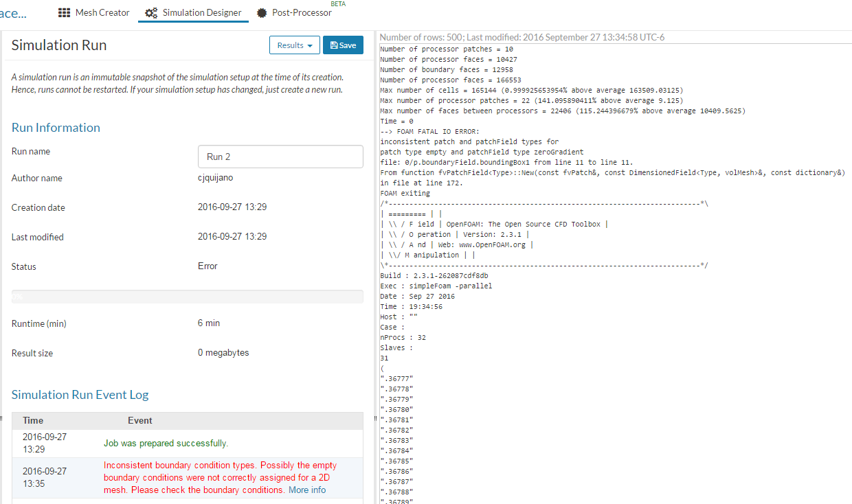Select the 6 min runtime value
Viewport: 852px width, 504px height.
pos(209,323)
